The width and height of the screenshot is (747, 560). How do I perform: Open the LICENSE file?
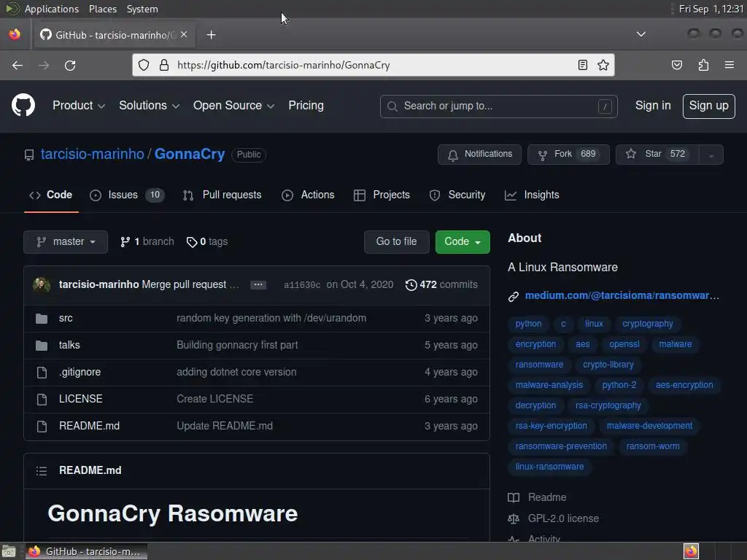pyautogui.click(x=80, y=399)
